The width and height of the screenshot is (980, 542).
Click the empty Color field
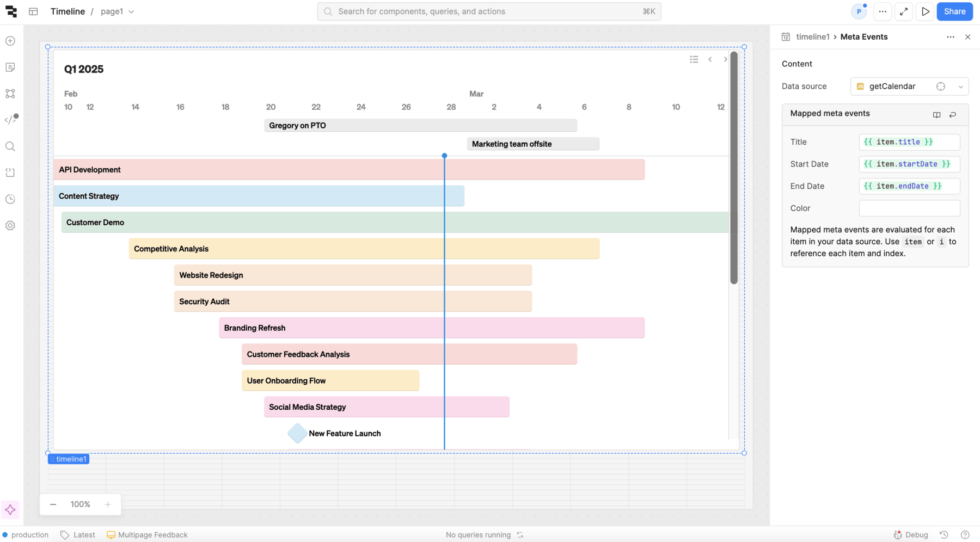[909, 208]
